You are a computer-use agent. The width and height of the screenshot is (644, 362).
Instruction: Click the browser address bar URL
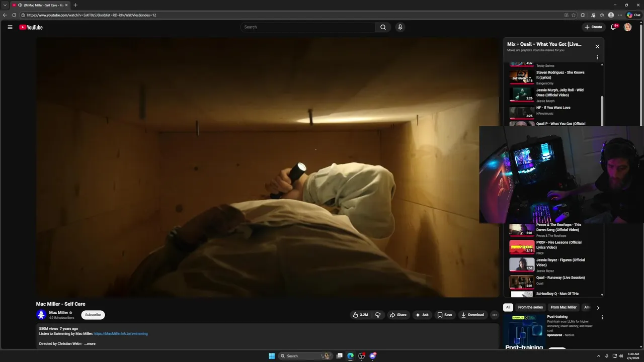click(x=92, y=15)
